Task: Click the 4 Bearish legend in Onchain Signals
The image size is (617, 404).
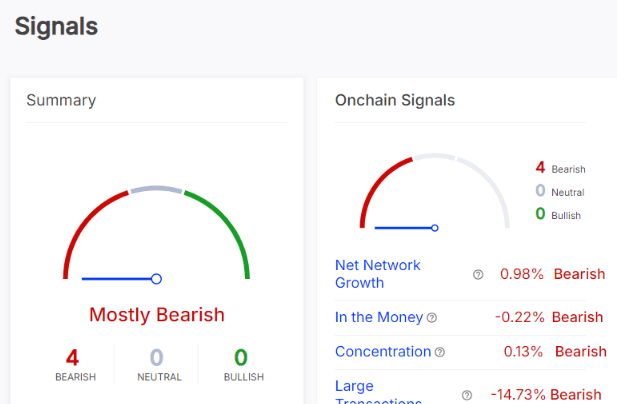Action: click(560, 168)
